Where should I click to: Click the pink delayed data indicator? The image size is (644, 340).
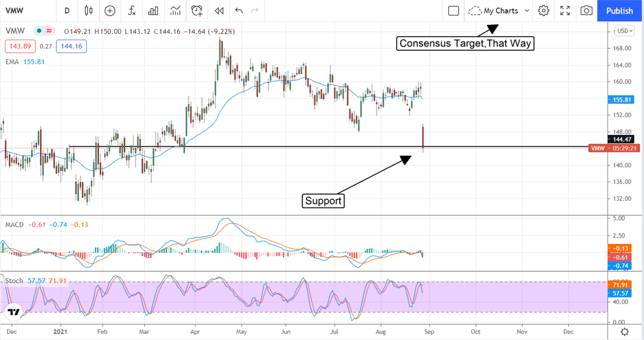pos(49,31)
